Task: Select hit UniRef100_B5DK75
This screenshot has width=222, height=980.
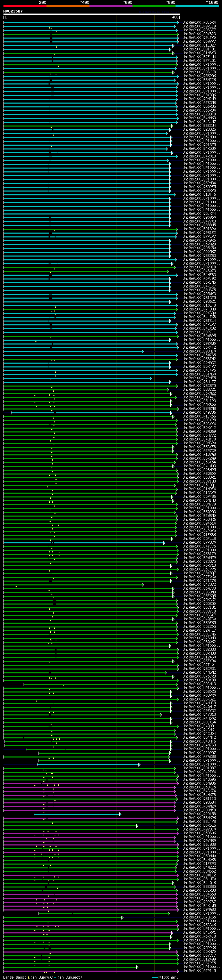Action: (199, 787)
